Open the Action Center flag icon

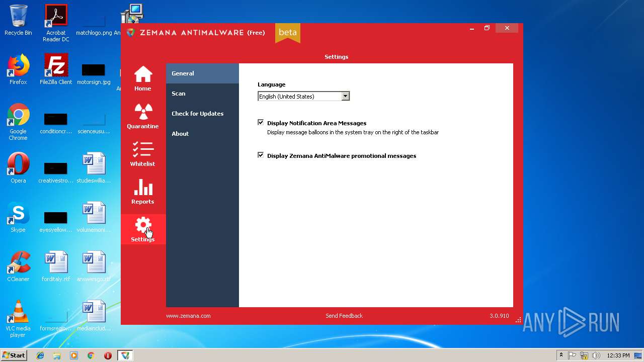click(573, 355)
